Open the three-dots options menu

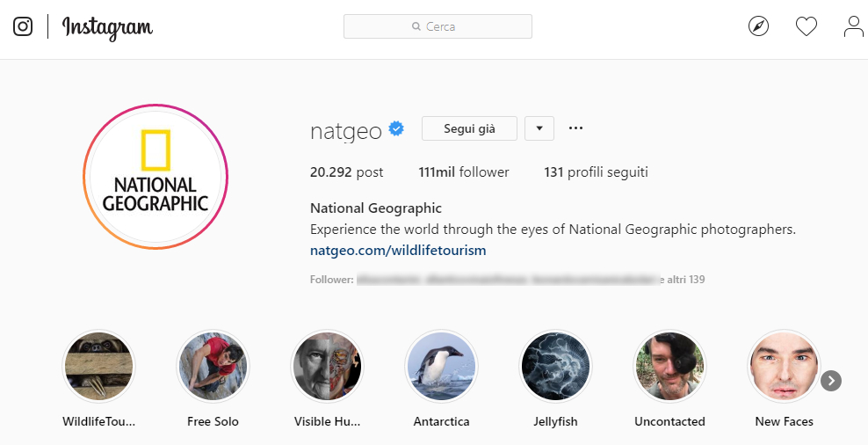(x=575, y=128)
